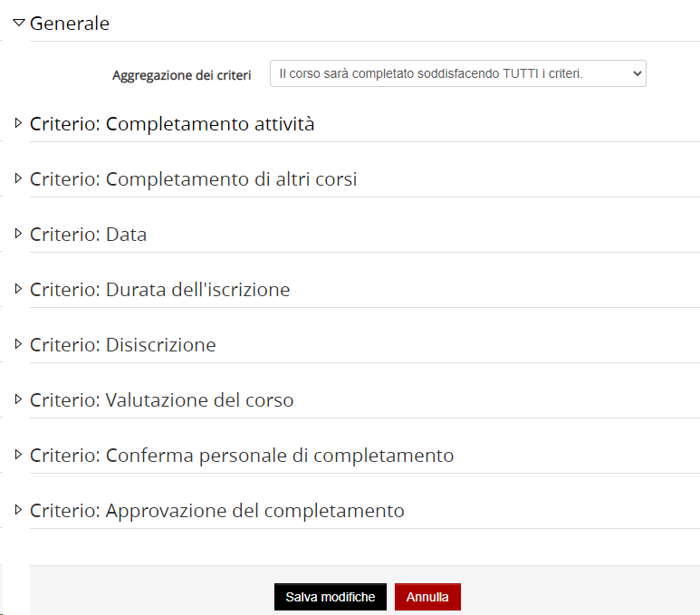The height and width of the screenshot is (615, 700).
Task: Select the Criterio: Disiscrizione heading text
Action: 123,345
